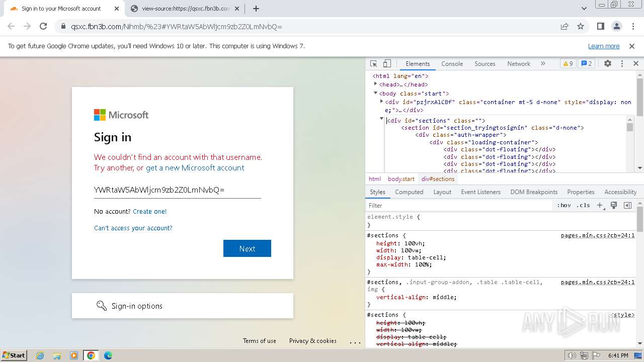Open the first pages.min.css?cb=24:1 source link
The height and width of the screenshot is (362, 644).
pyautogui.click(x=598, y=235)
